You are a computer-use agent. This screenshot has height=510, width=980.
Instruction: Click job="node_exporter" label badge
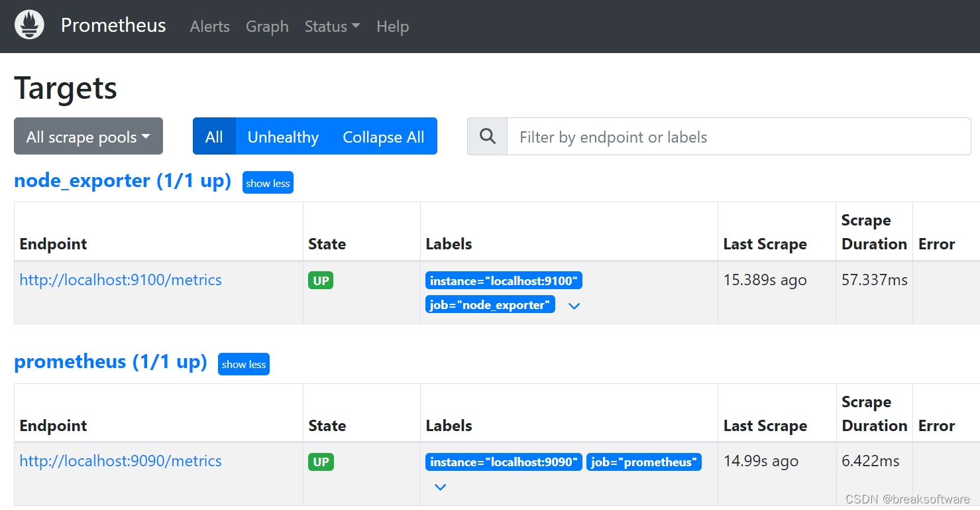tap(490, 305)
